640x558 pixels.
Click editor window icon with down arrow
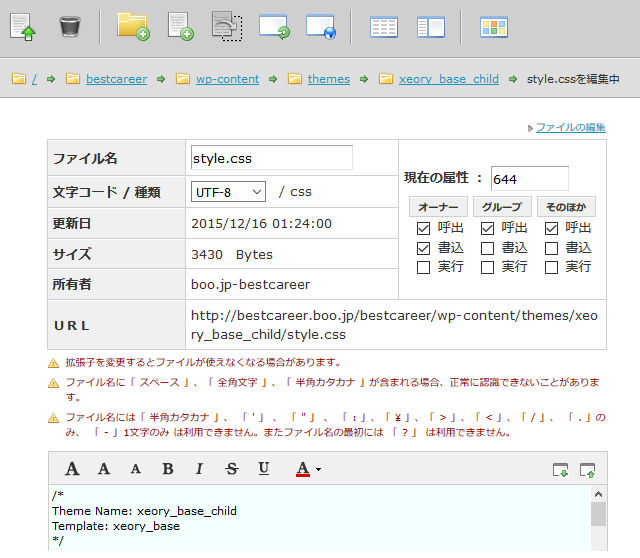[560, 470]
